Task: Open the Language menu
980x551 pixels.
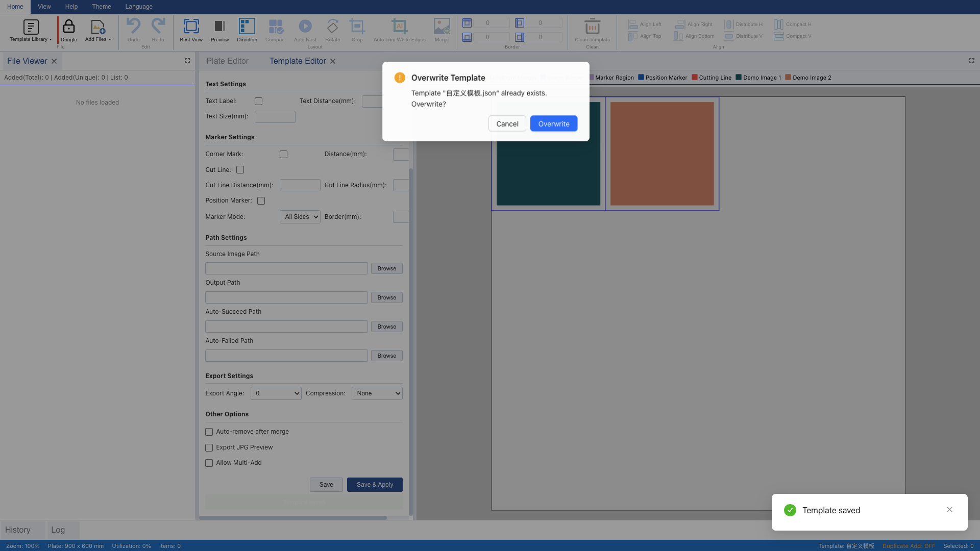Action: coord(139,7)
